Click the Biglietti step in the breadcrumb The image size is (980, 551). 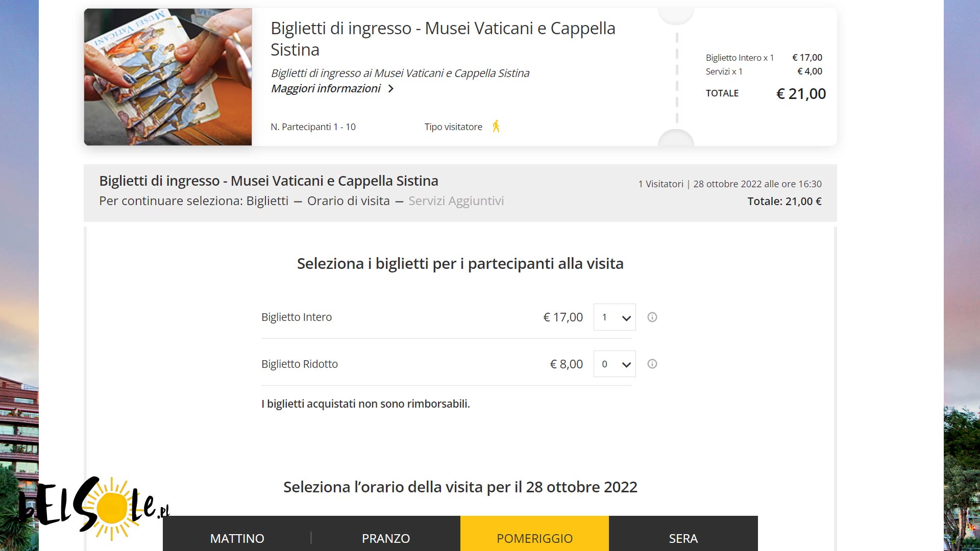click(x=267, y=201)
